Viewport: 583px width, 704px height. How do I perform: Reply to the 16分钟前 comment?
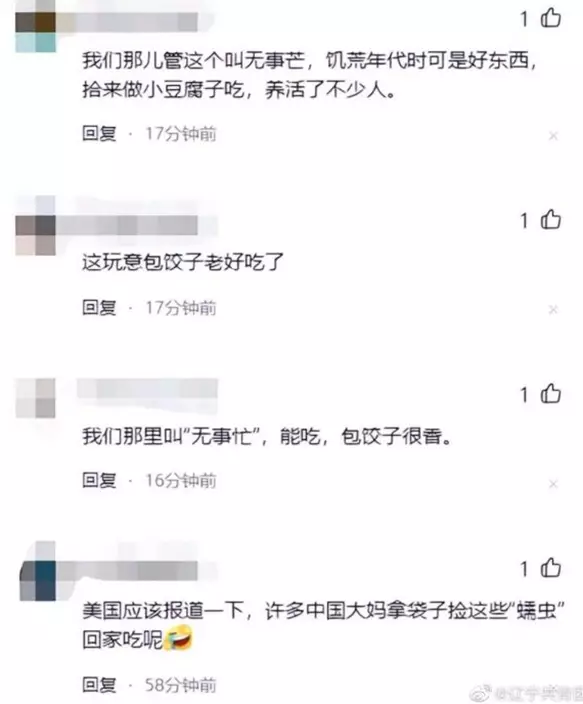point(99,480)
